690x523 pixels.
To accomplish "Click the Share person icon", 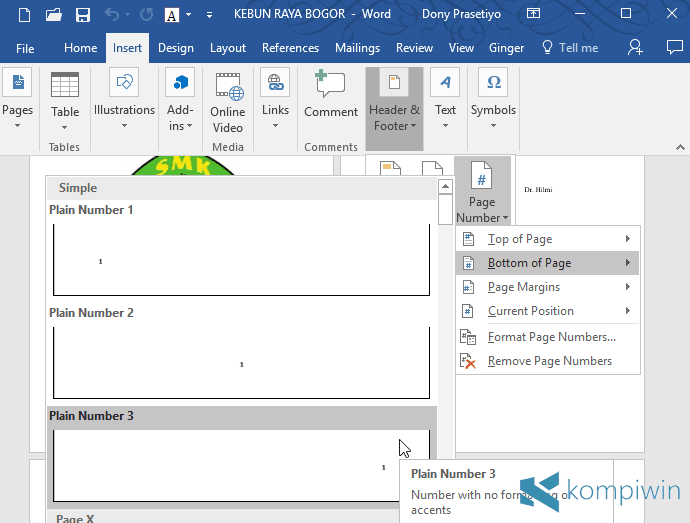I will pos(635,47).
